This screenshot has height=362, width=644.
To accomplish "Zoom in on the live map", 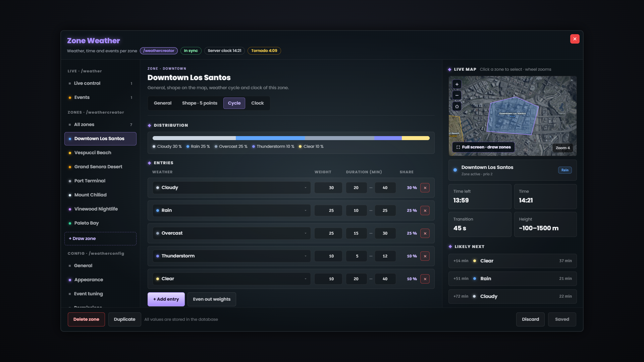I will (457, 84).
